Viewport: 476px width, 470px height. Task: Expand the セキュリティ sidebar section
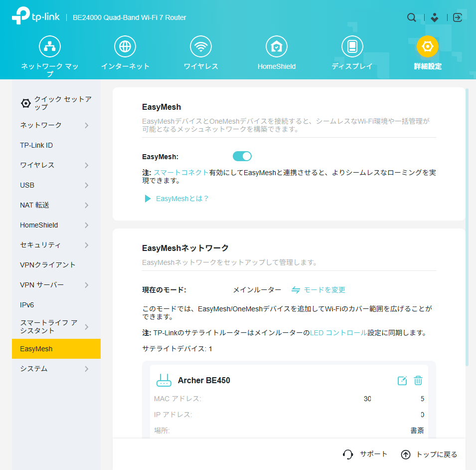pyautogui.click(x=87, y=245)
